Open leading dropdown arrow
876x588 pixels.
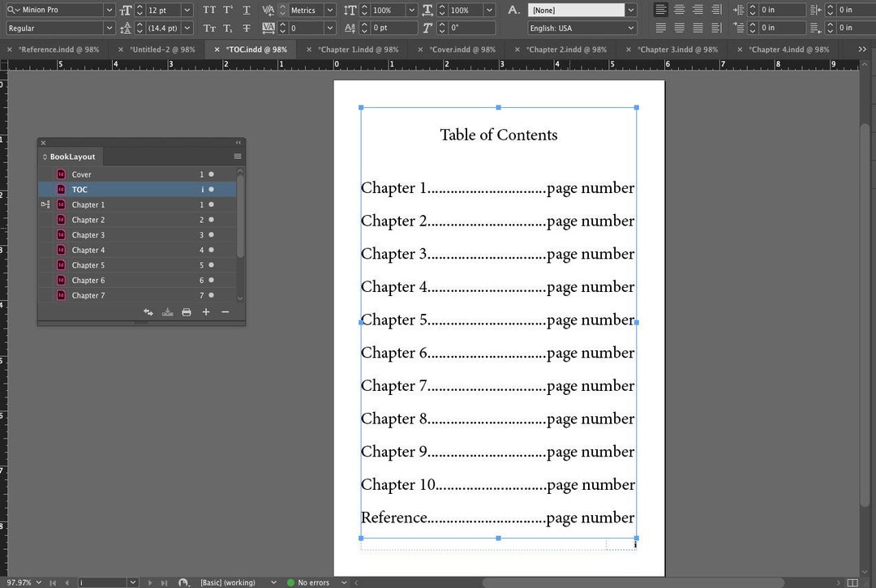[x=187, y=28]
